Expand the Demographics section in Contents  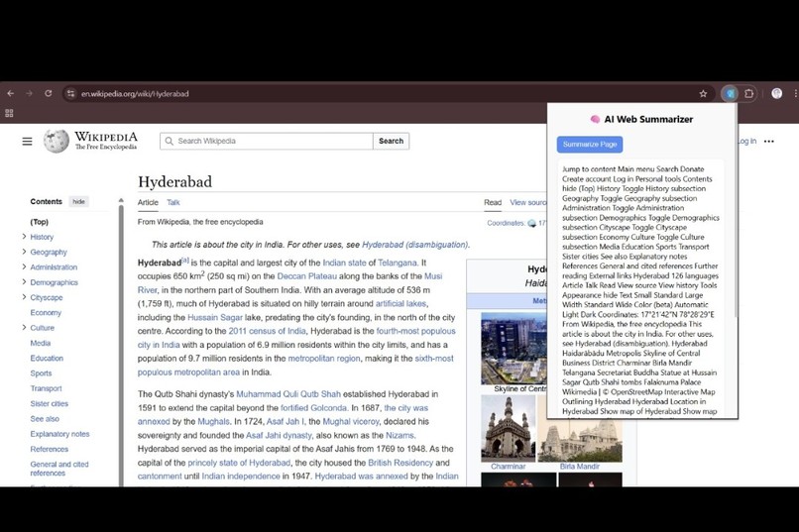pyautogui.click(x=24, y=282)
